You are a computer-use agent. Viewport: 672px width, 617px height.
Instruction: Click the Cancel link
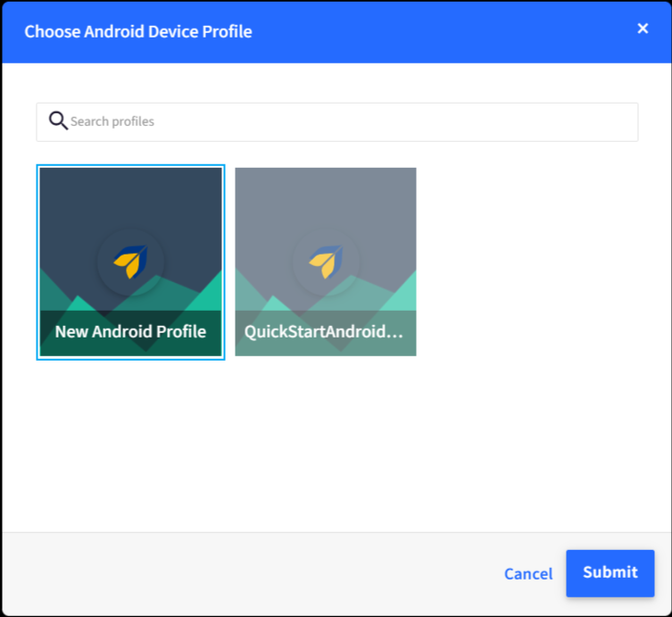(528, 574)
